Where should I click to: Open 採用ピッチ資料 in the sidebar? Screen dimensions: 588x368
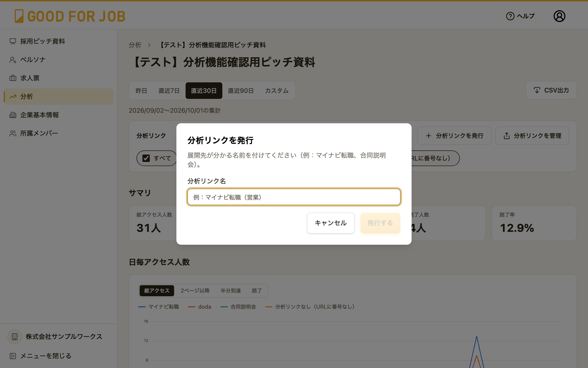[x=59, y=41]
